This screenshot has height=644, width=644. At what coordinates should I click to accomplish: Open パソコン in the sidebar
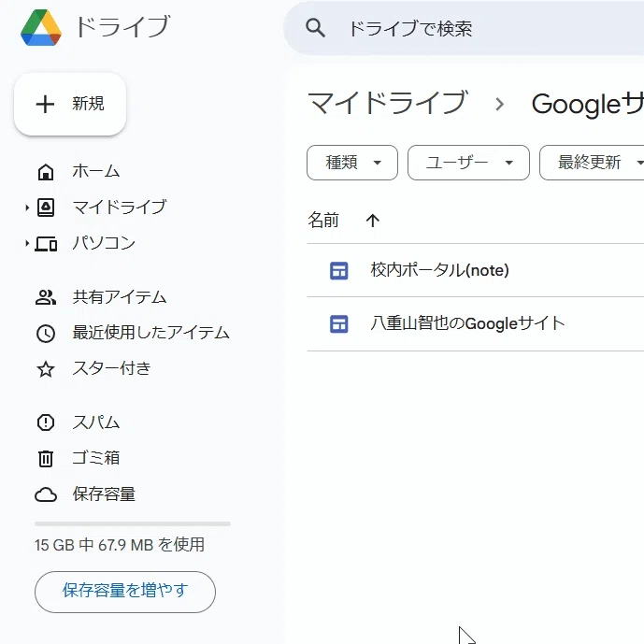104,243
